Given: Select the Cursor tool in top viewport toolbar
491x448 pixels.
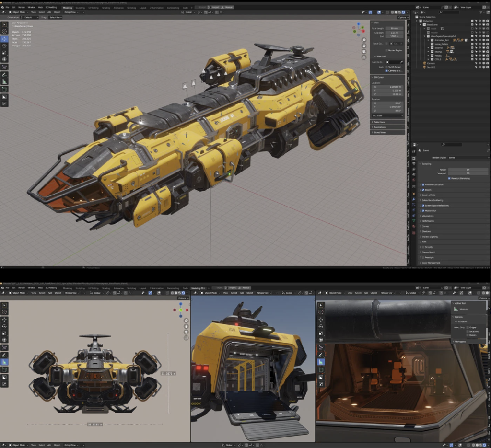Looking at the screenshot, I should pyautogui.click(x=4, y=31).
